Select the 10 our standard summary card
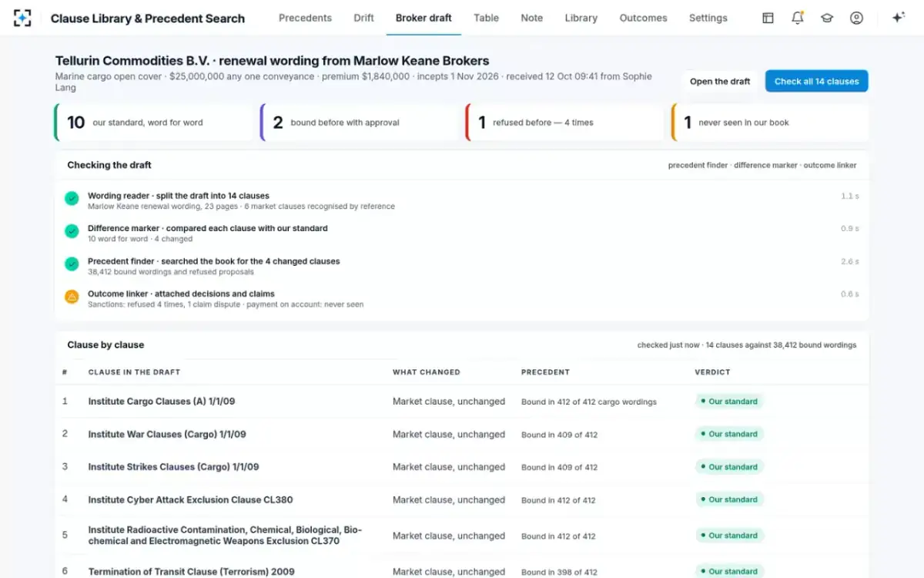 pyautogui.click(x=153, y=123)
